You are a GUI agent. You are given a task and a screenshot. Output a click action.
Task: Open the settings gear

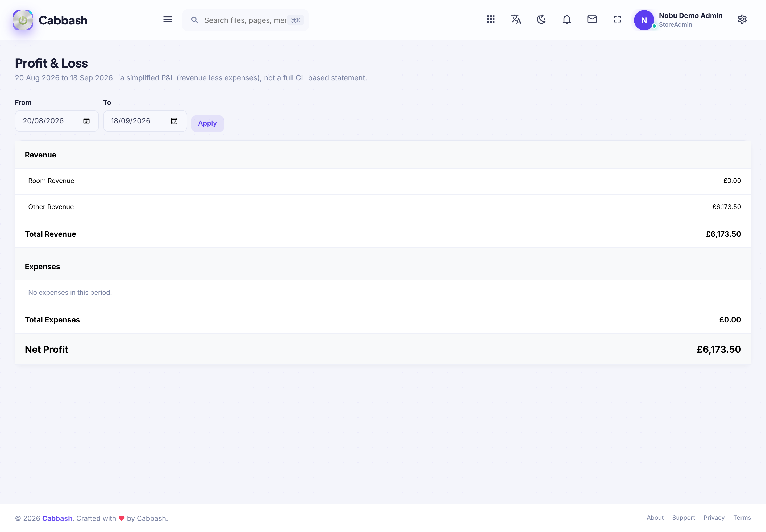(x=742, y=19)
